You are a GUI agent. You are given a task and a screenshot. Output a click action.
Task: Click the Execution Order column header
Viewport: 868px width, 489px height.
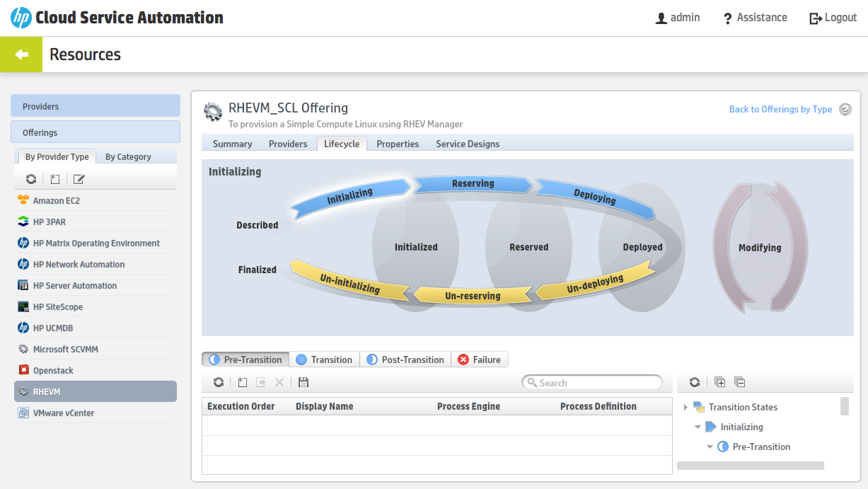[x=241, y=406]
